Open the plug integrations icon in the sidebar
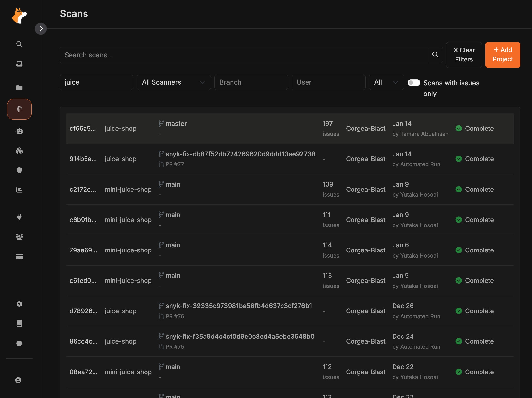 pyautogui.click(x=19, y=217)
